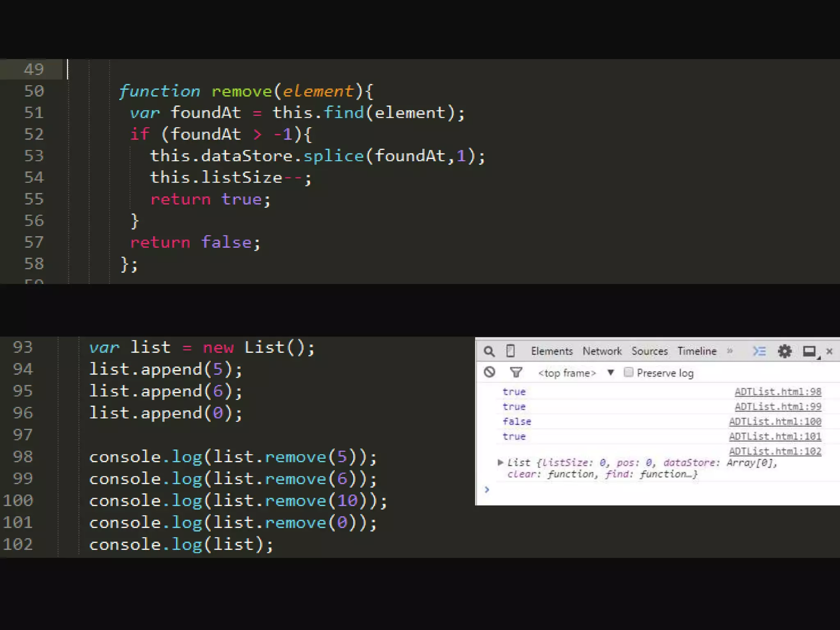Click 'this.dataStore.splice(foundAt,1);' code line
Viewport: 840px width, 630px height.
point(318,156)
